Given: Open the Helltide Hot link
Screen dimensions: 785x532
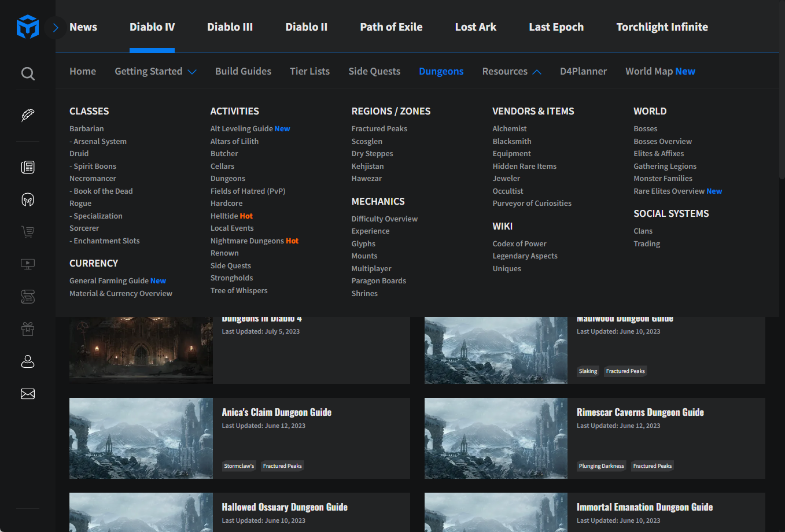Looking at the screenshot, I should coord(232,216).
